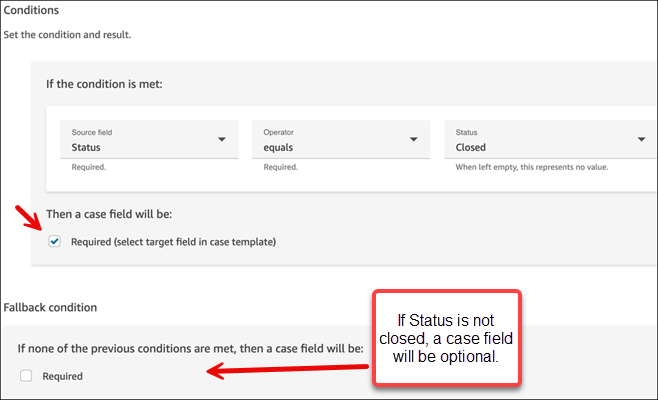Click the long red arrow near fallback Required
Viewport: 658px width, 400px height.
coord(287,370)
